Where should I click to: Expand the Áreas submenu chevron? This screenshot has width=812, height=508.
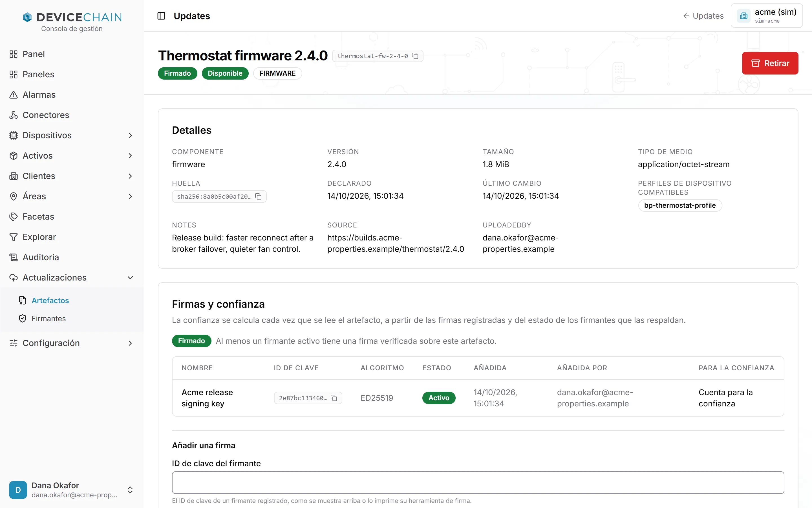(x=130, y=196)
